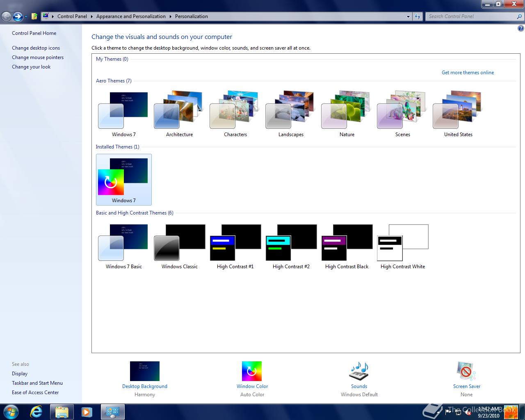The image size is (525, 420).
Task: Click the Installed Themes (1) group header
Action: [117, 147]
